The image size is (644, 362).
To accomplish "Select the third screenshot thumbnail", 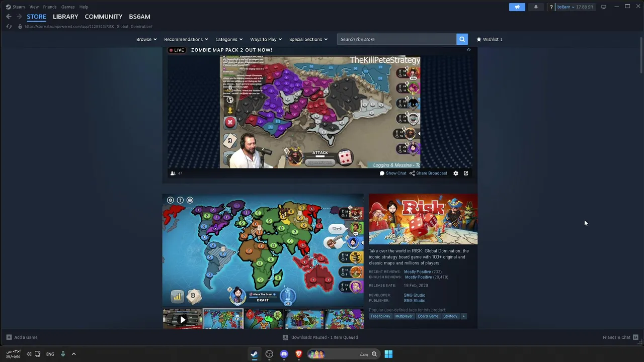I will point(264,319).
